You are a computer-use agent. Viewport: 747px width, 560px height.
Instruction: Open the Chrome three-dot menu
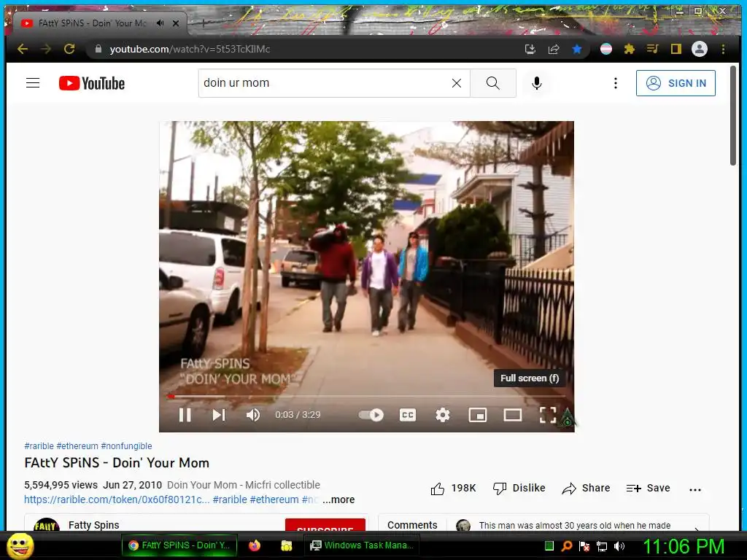click(723, 49)
